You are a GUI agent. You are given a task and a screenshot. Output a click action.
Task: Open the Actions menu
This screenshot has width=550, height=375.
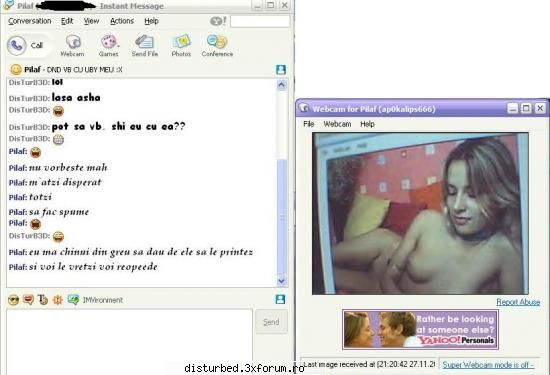tap(122, 21)
